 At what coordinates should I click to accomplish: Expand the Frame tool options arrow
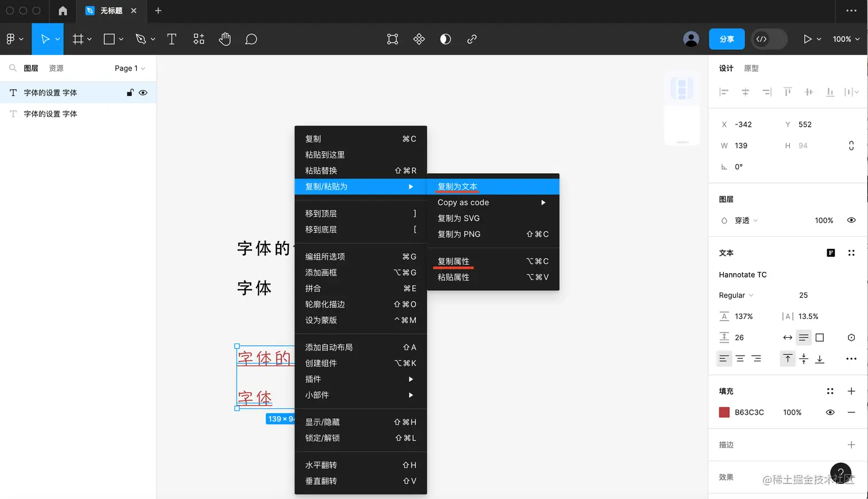pos(90,39)
